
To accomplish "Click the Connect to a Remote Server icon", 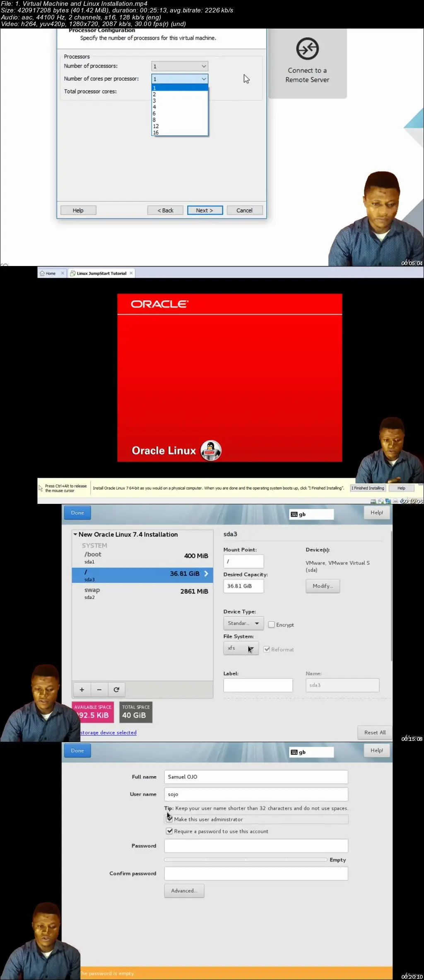I will pos(307,49).
